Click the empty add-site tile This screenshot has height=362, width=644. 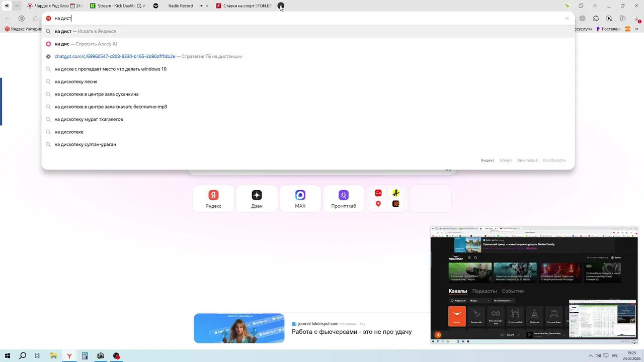pos(430,199)
